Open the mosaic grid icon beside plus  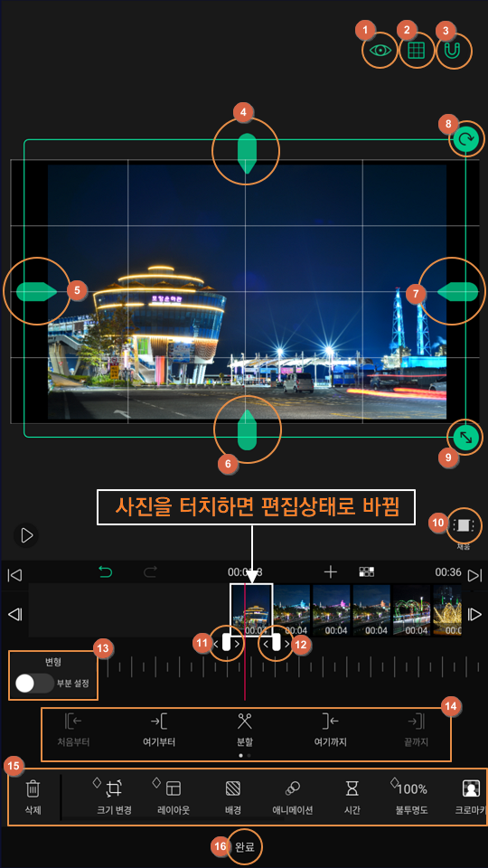[x=367, y=571]
